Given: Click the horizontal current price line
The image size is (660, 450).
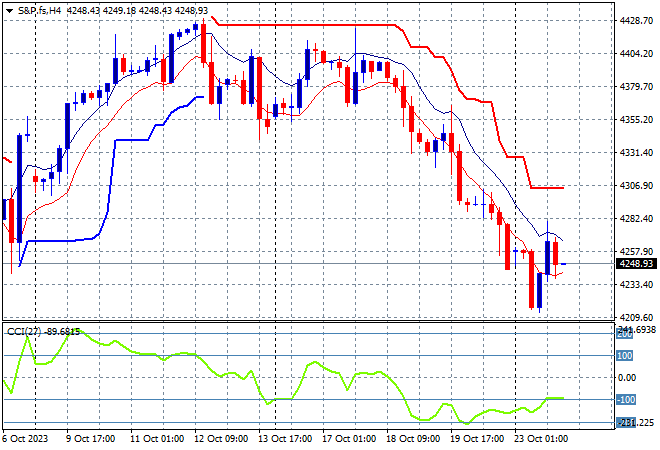Looking at the screenshot, I should [300, 264].
